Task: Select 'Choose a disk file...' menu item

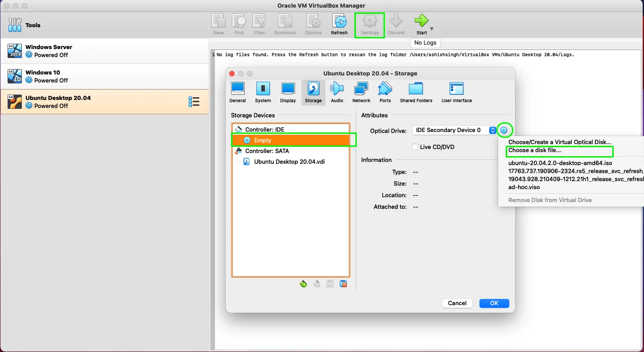Action: (535, 150)
